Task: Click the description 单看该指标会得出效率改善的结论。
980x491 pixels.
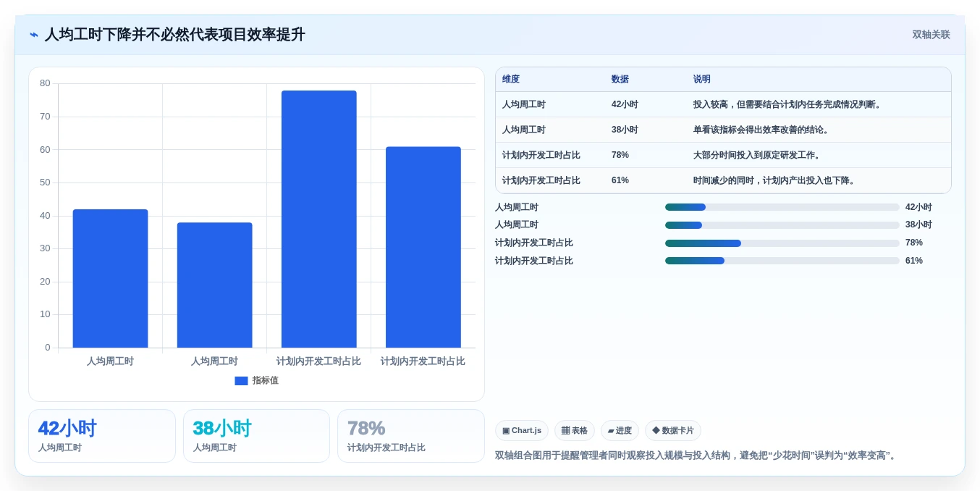Action: pos(763,130)
